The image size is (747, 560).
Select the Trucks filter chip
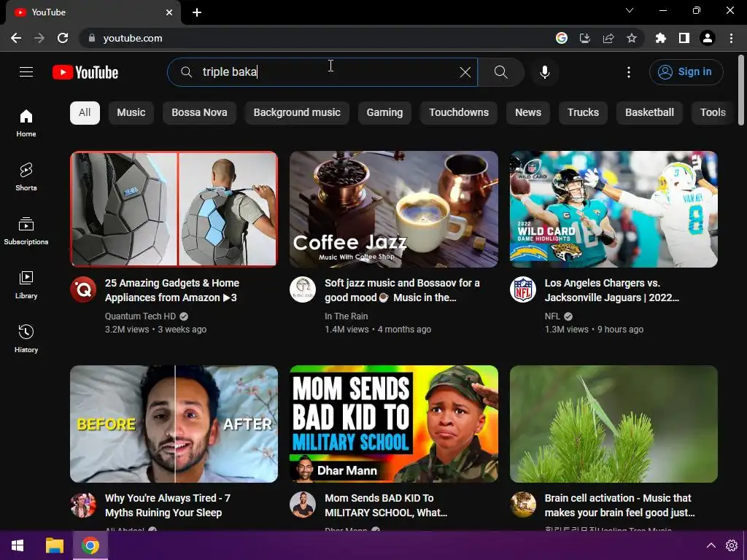tap(583, 113)
